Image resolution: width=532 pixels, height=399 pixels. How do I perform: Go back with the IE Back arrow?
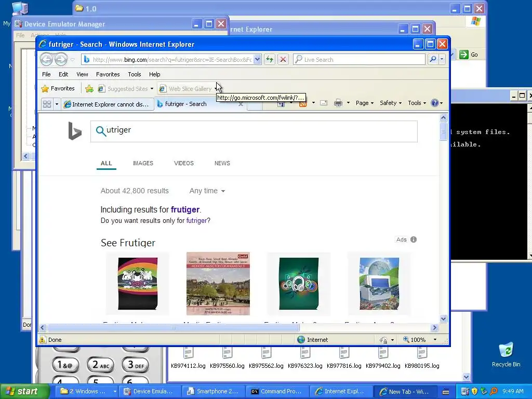(46, 59)
